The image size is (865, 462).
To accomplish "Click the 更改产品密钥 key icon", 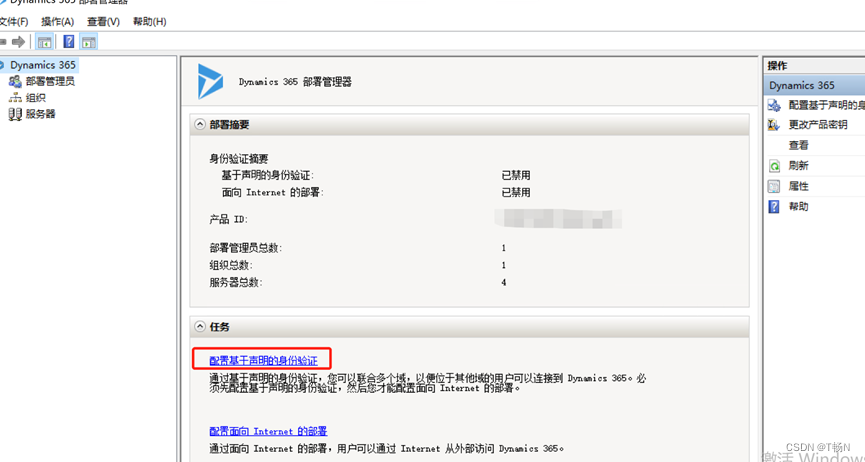I will tap(775, 125).
